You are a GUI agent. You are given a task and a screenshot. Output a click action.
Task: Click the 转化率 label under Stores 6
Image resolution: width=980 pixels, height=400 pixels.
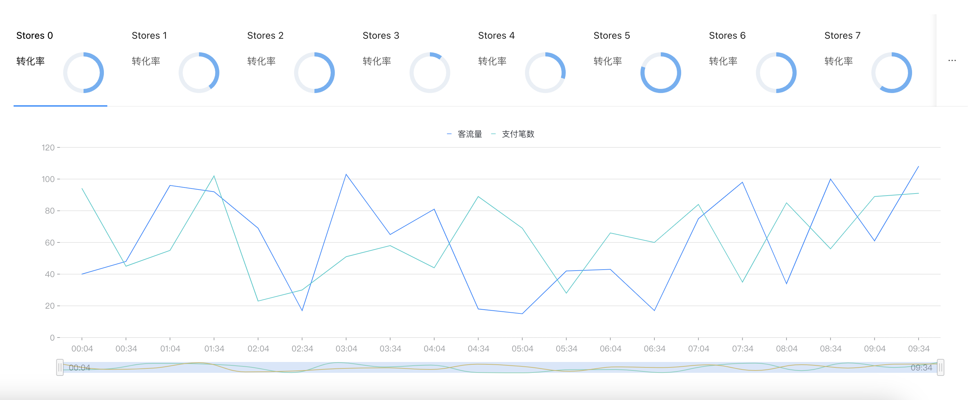click(723, 61)
